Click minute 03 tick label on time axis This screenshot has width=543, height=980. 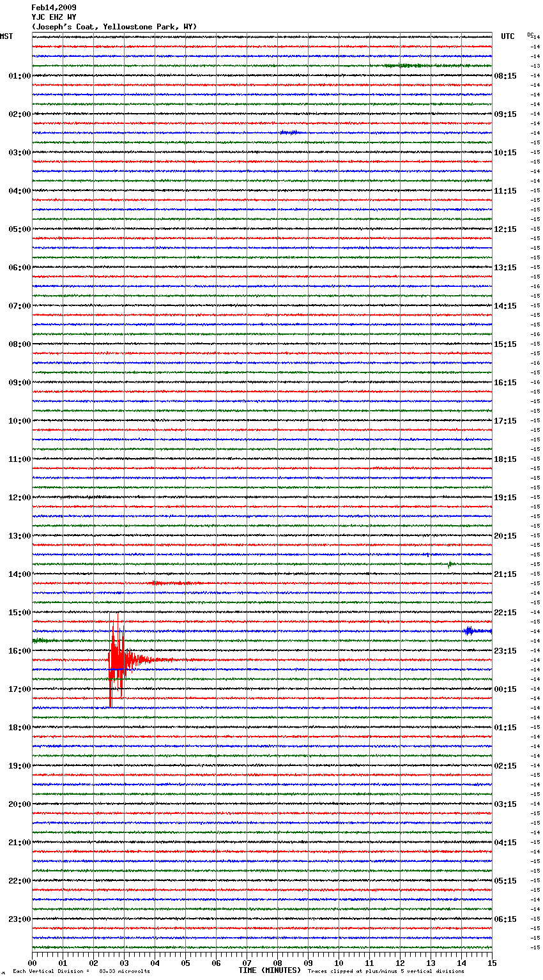click(x=124, y=963)
